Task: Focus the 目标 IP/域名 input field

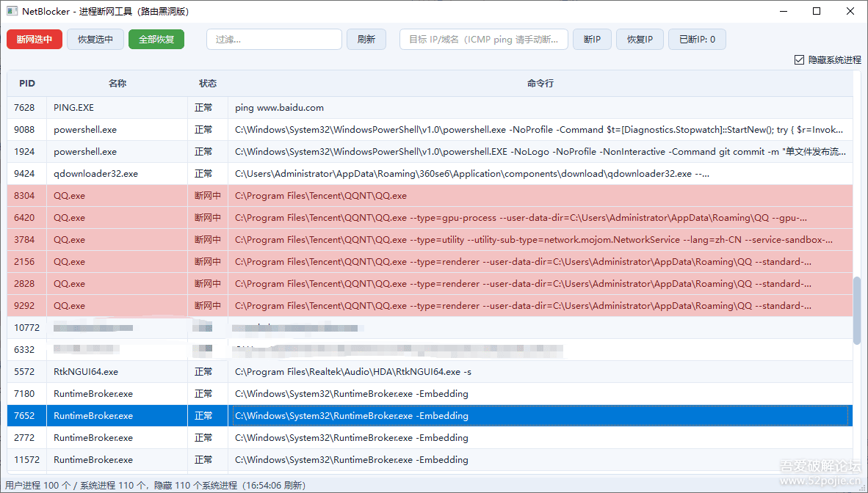Action: tap(484, 40)
